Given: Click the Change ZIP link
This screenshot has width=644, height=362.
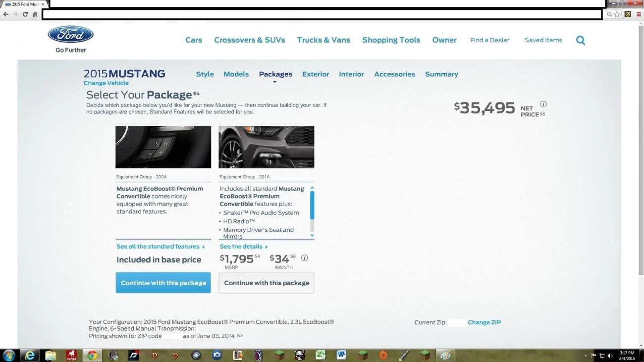Looking at the screenshot, I should click(x=484, y=322).
